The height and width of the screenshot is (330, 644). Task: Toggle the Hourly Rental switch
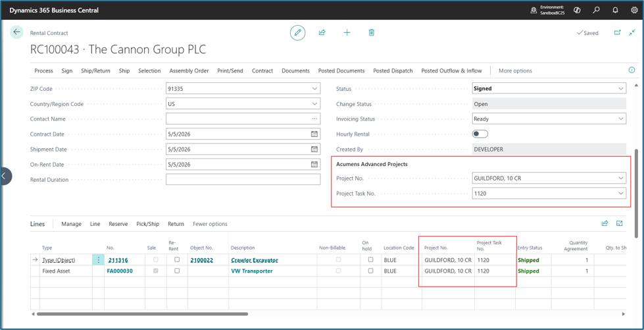pos(480,134)
